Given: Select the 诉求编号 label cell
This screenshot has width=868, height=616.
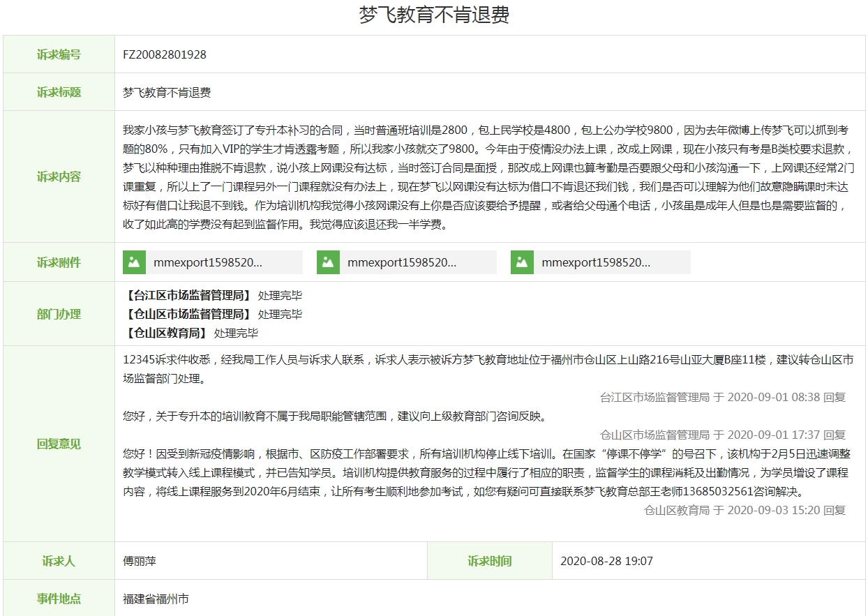Looking at the screenshot, I should coord(59,54).
